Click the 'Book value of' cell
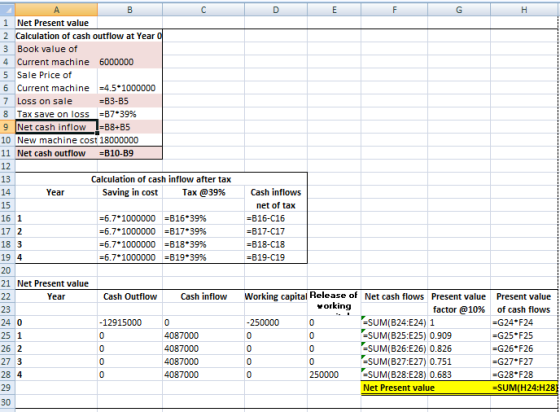 pos(56,49)
